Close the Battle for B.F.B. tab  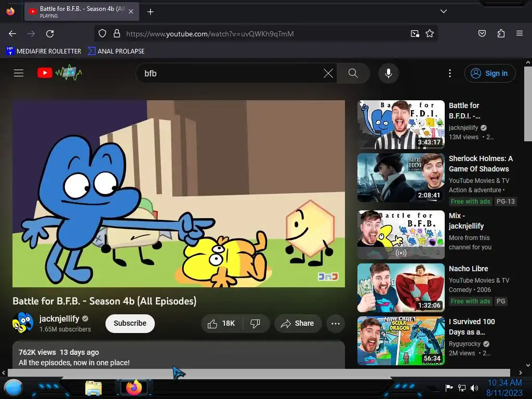(131, 11)
